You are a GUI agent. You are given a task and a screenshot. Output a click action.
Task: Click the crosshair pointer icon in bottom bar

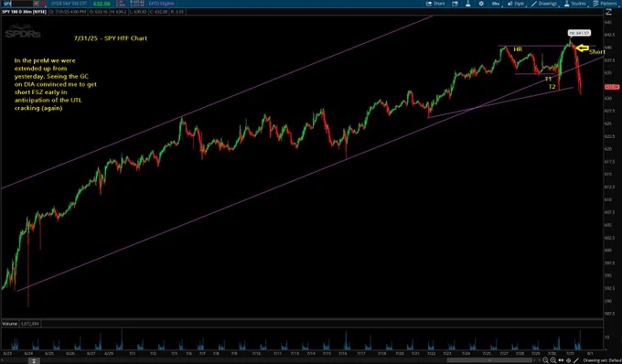point(568,360)
